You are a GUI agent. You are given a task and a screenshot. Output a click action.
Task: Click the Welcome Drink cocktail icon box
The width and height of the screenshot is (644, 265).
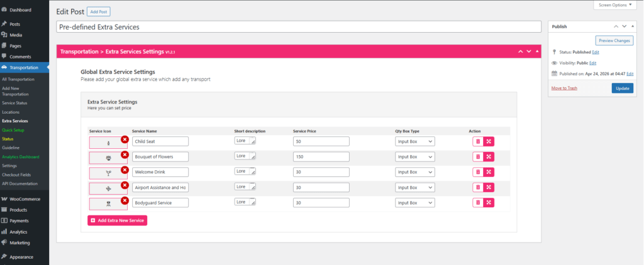click(108, 173)
